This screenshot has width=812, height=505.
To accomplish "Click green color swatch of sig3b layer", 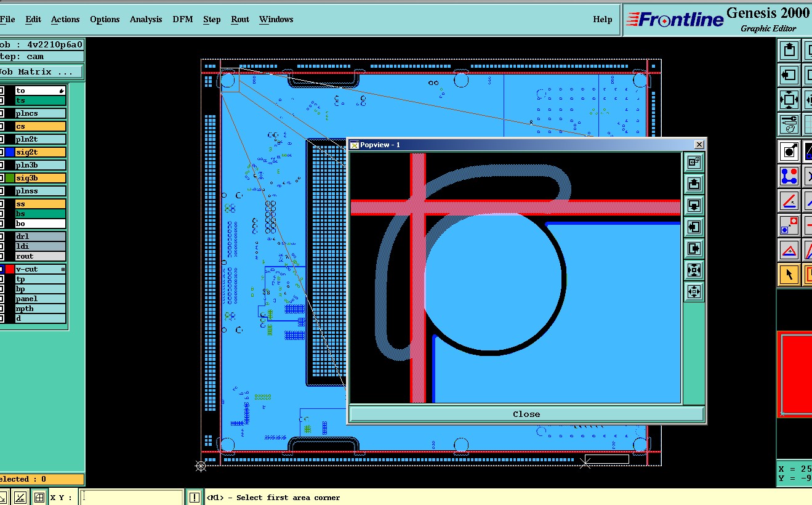I will click(10, 178).
